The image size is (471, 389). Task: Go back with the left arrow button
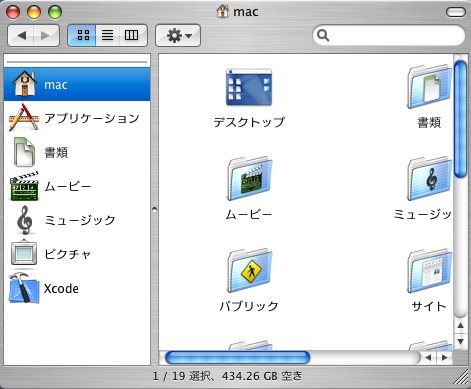[x=21, y=35]
